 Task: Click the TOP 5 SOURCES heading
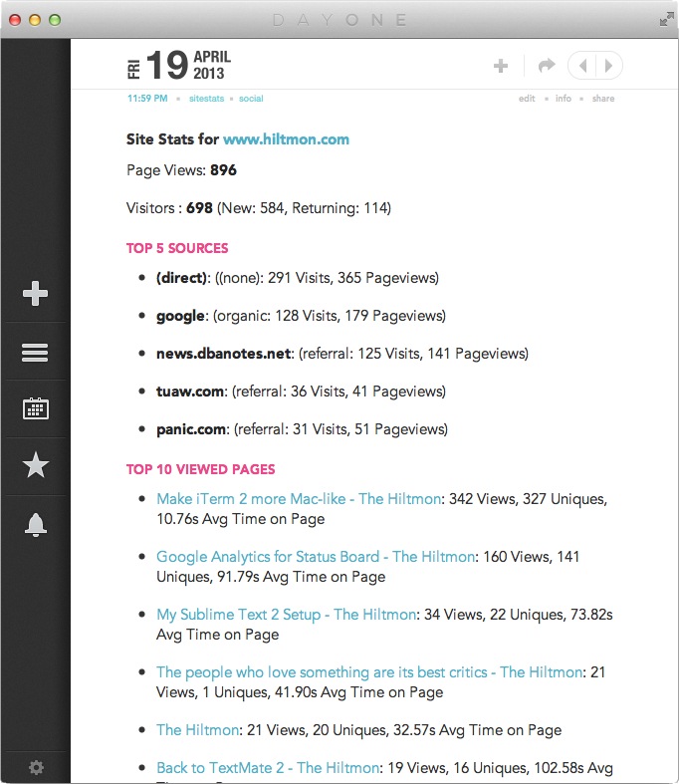(177, 248)
